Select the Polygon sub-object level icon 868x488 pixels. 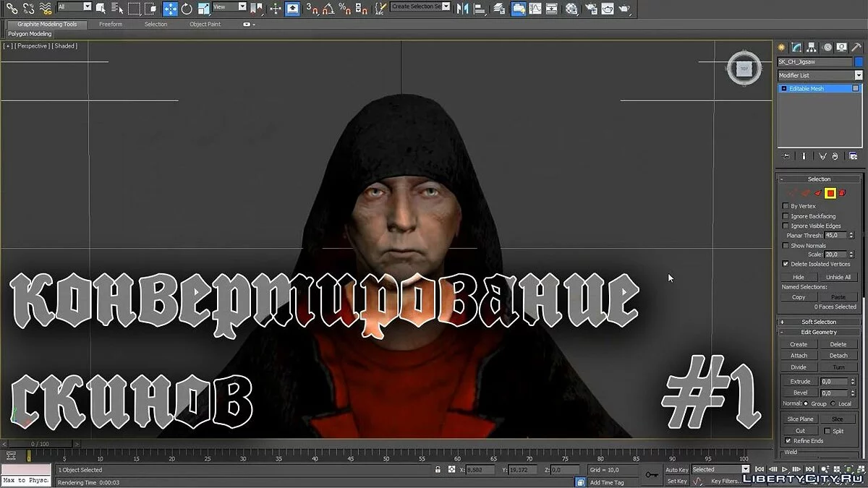tap(830, 193)
